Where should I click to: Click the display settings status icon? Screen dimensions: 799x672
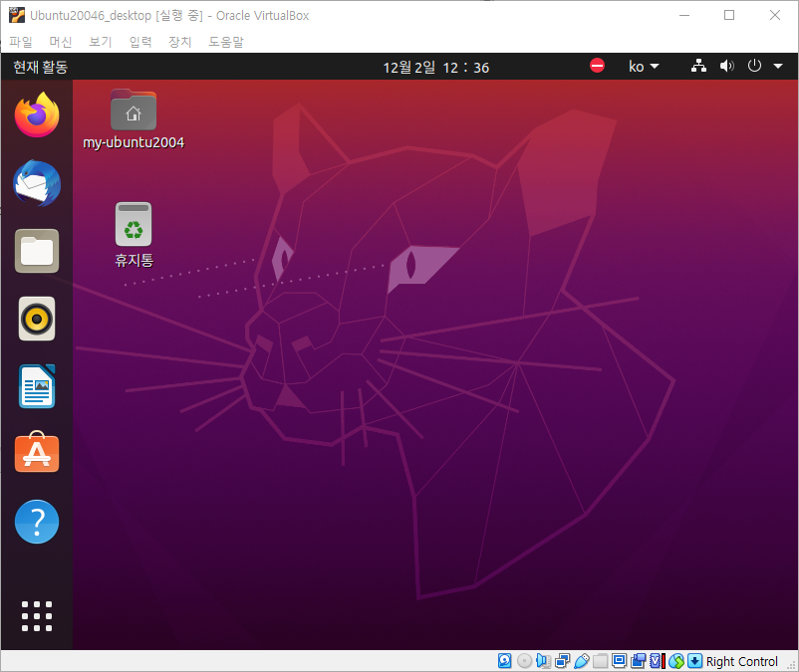[x=619, y=661]
